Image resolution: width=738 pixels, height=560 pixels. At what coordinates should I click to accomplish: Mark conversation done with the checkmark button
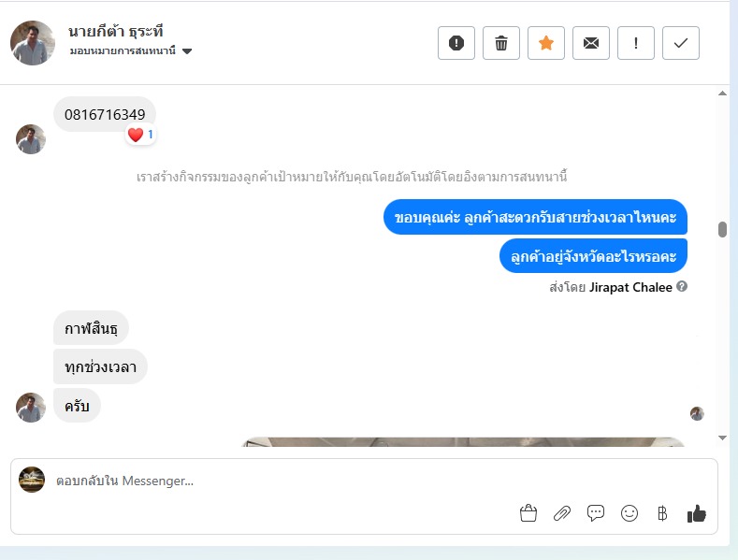point(681,43)
